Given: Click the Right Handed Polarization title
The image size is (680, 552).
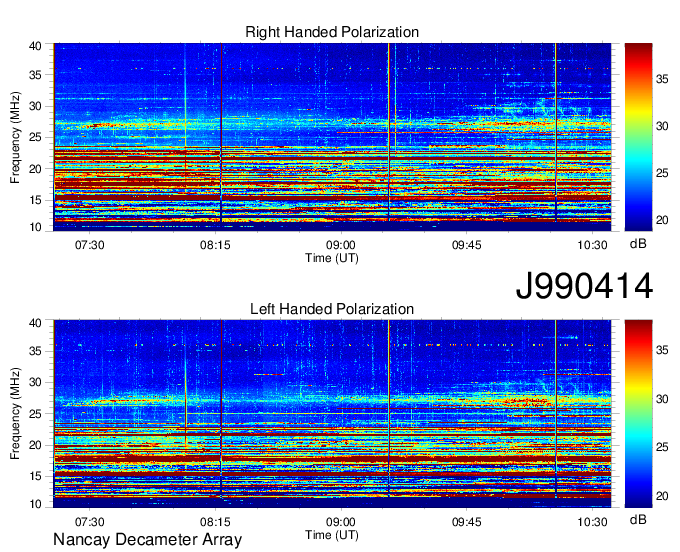Looking at the screenshot, I should tap(332, 32).
